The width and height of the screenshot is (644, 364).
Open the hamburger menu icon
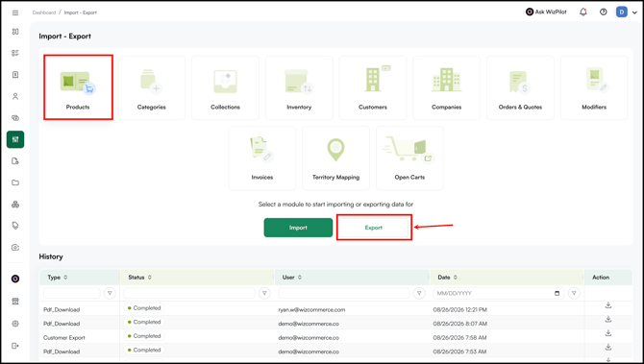pos(15,12)
